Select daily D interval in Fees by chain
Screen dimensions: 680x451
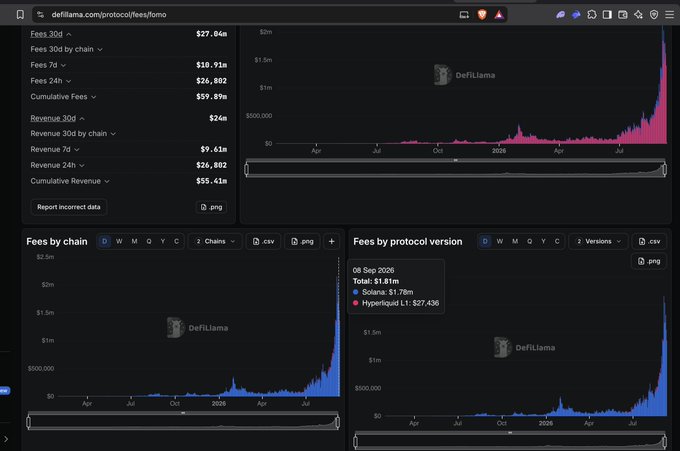(x=104, y=242)
